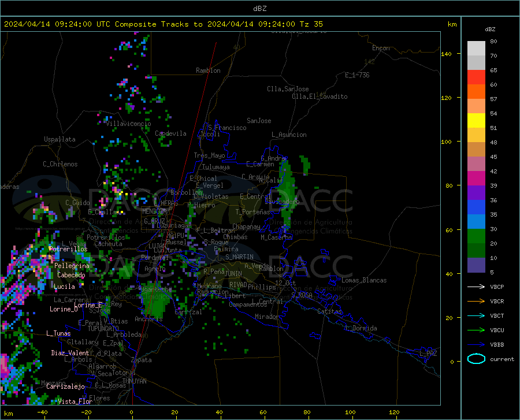Click the 100 km vertical axis tick
The image size is (520, 420).
[x=446, y=142]
